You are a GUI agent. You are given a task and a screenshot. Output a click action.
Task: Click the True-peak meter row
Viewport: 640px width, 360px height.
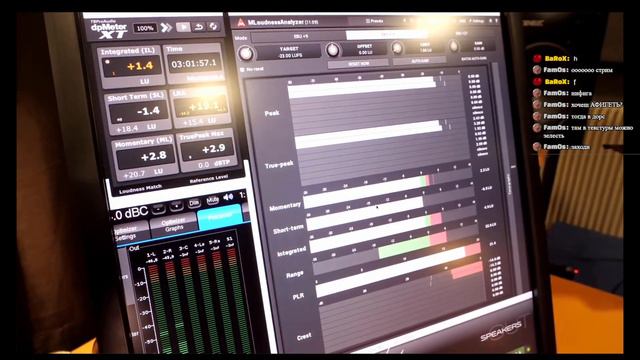[383, 152]
